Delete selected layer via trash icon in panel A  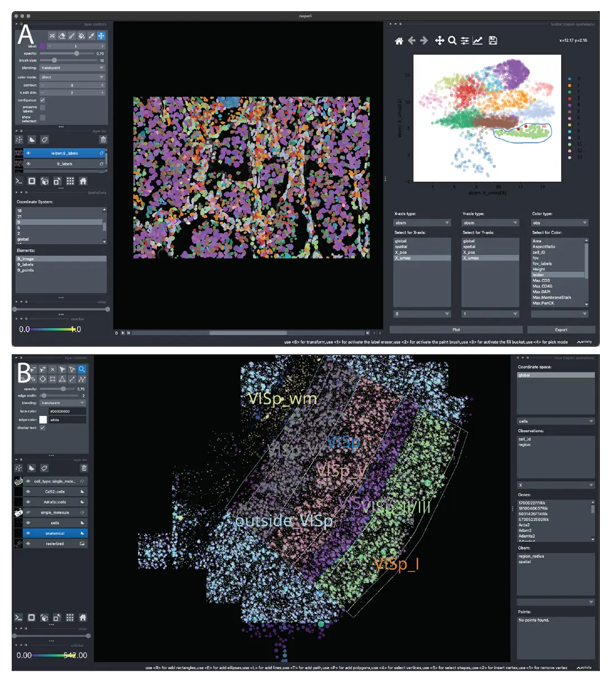pos(103,140)
